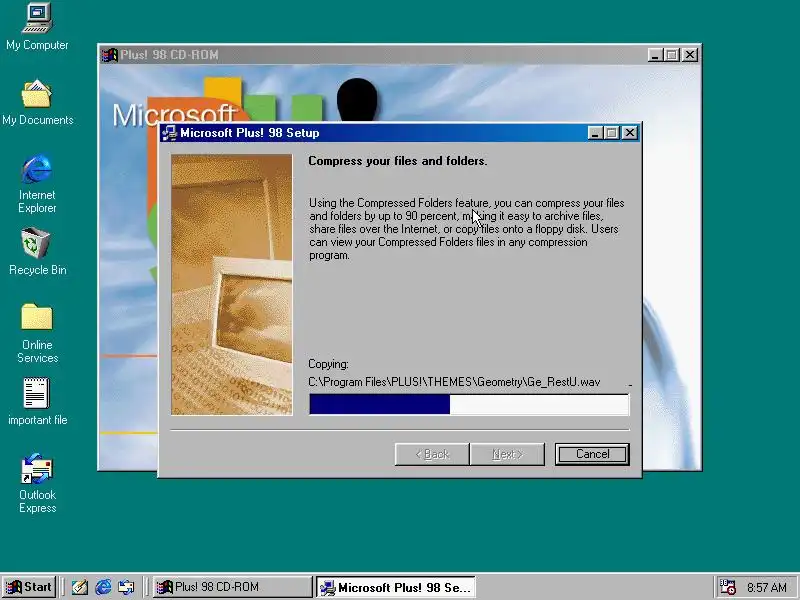Click the Show Desktop quick launch icon

tap(79, 587)
